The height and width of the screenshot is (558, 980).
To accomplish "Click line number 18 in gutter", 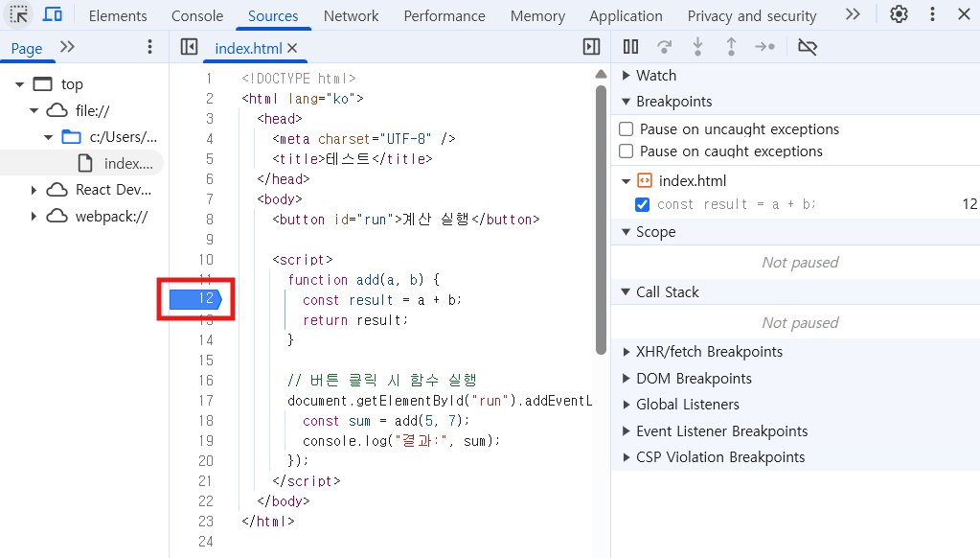I will tap(206, 420).
